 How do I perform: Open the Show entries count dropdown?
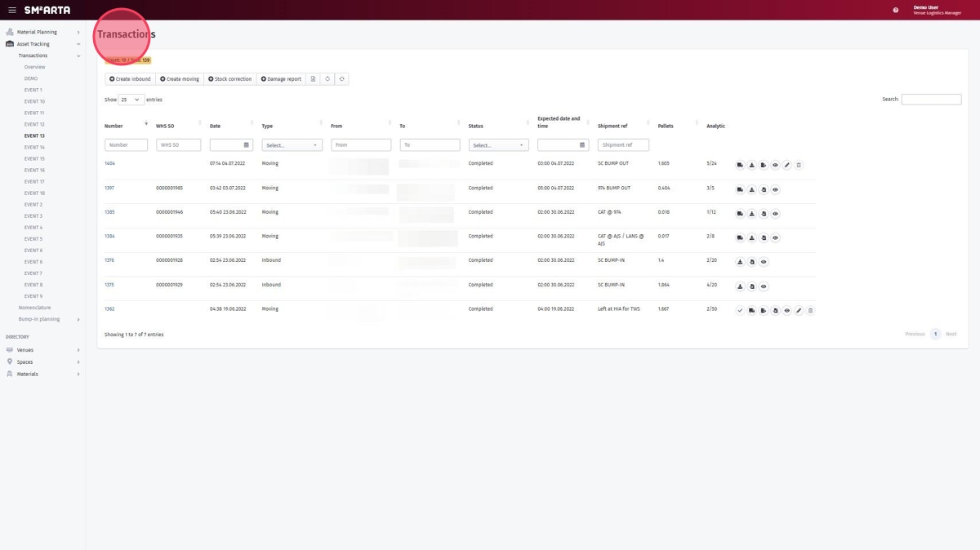click(131, 100)
